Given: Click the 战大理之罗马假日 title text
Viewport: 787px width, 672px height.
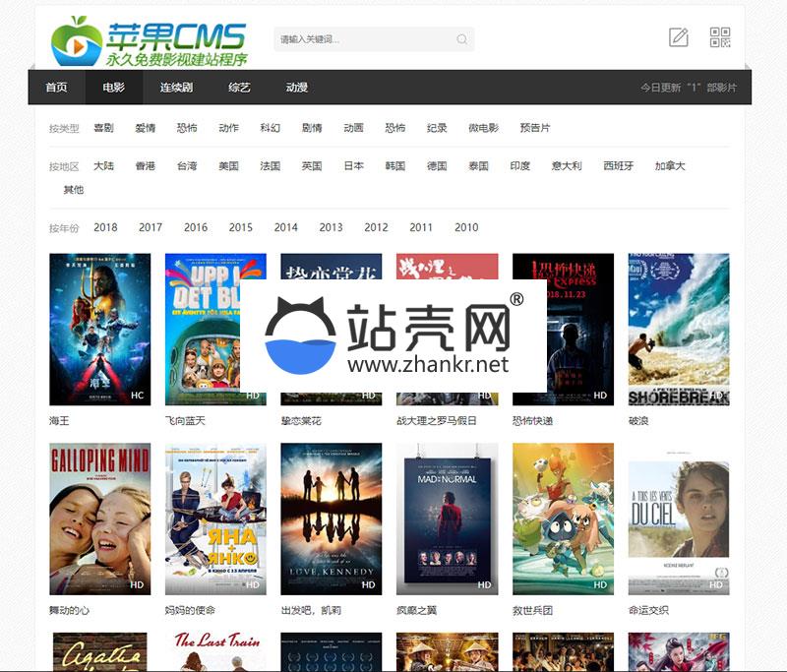Looking at the screenshot, I should click(x=437, y=420).
